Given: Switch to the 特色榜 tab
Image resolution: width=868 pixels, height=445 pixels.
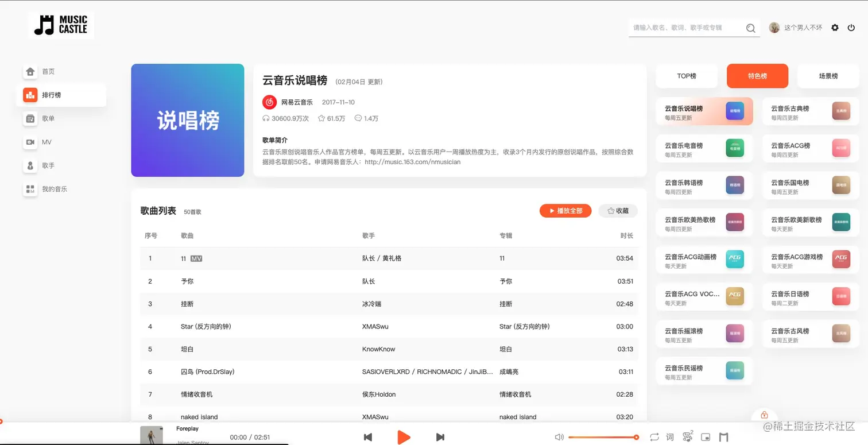Looking at the screenshot, I should 757,76.
